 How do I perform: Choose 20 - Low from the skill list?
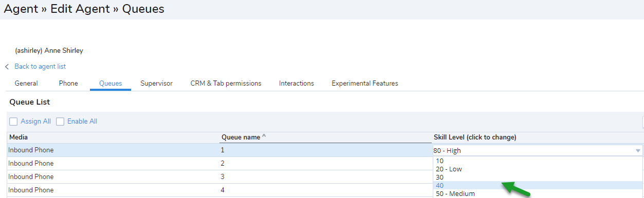pyautogui.click(x=538, y=169)
